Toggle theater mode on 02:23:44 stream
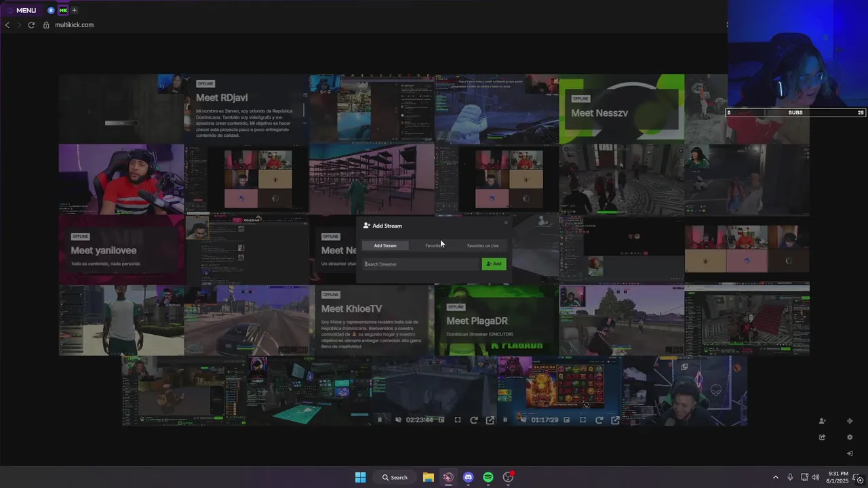The image size is (868, 488). tap(441, 420)
